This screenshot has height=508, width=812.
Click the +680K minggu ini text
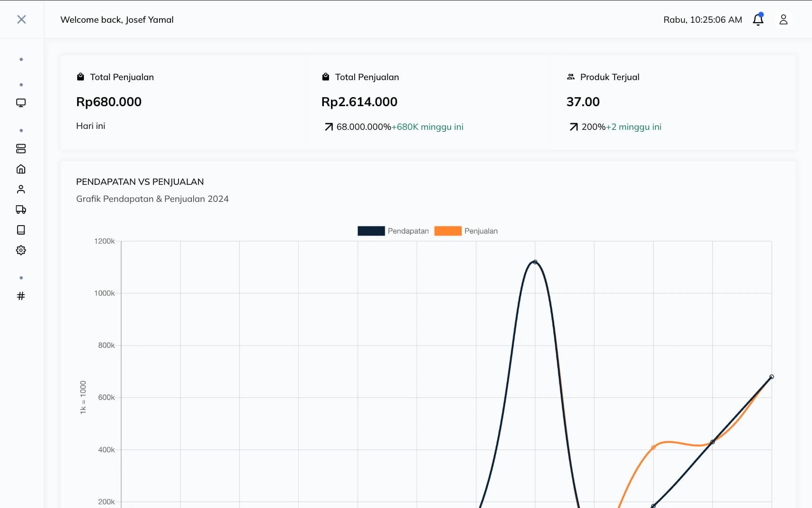(x=428, y=127)
